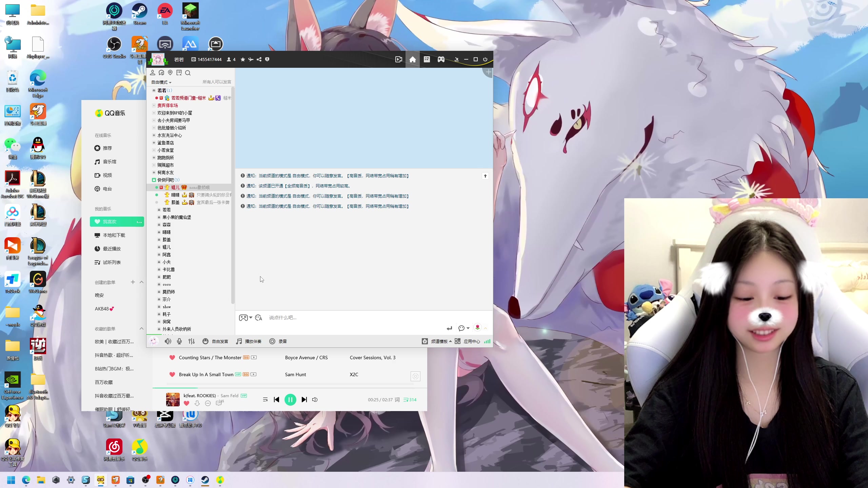Click the star favorite channel icon

243,59
